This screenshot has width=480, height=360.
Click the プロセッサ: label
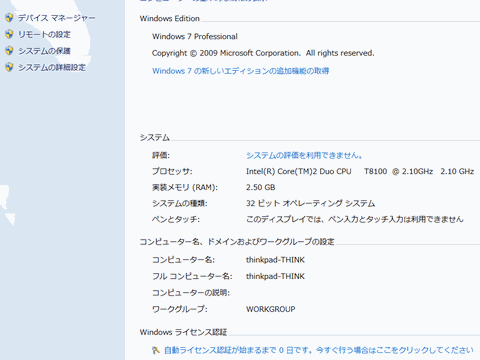(x=172, y=171)
